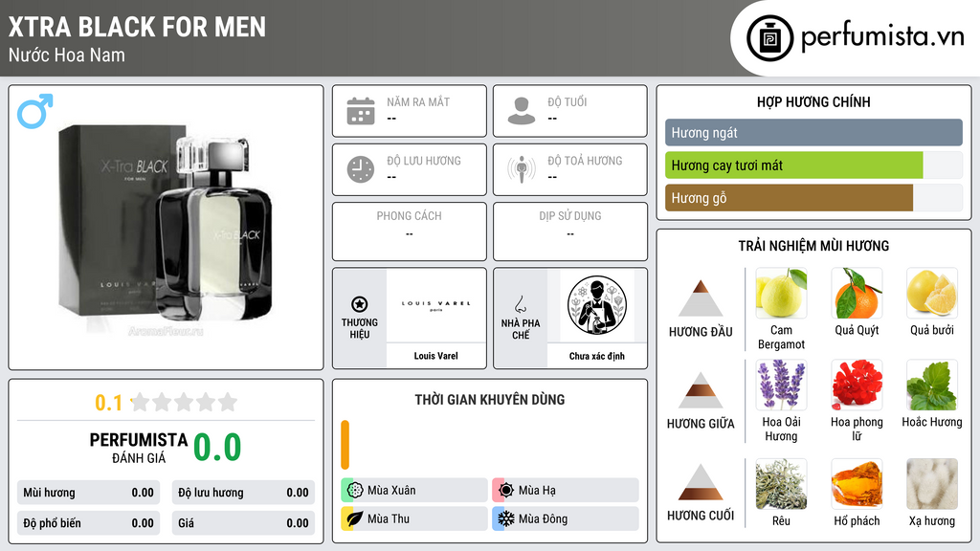Click the Louis Varel brand logo
This screenshot has width=980, height=551.
click(435, 305)
